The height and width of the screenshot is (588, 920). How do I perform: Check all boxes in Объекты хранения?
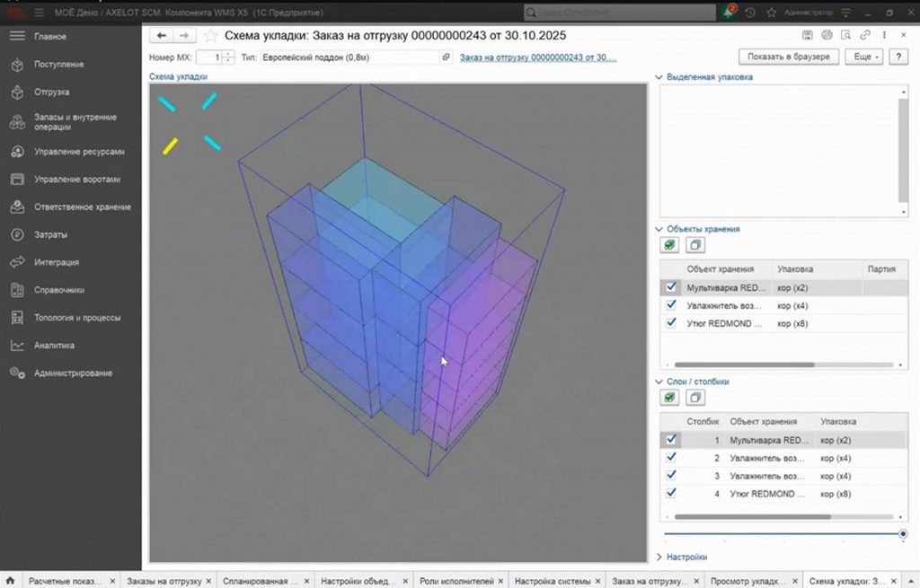coord(669,245)
